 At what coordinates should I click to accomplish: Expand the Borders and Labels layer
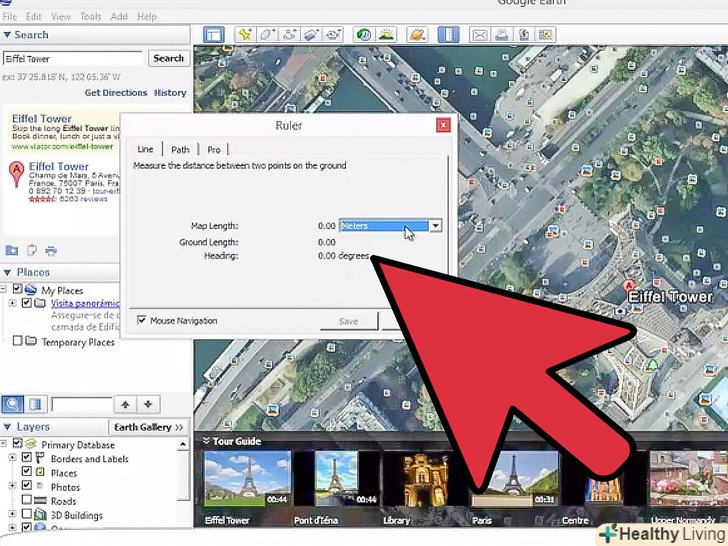tap(12, 459)
